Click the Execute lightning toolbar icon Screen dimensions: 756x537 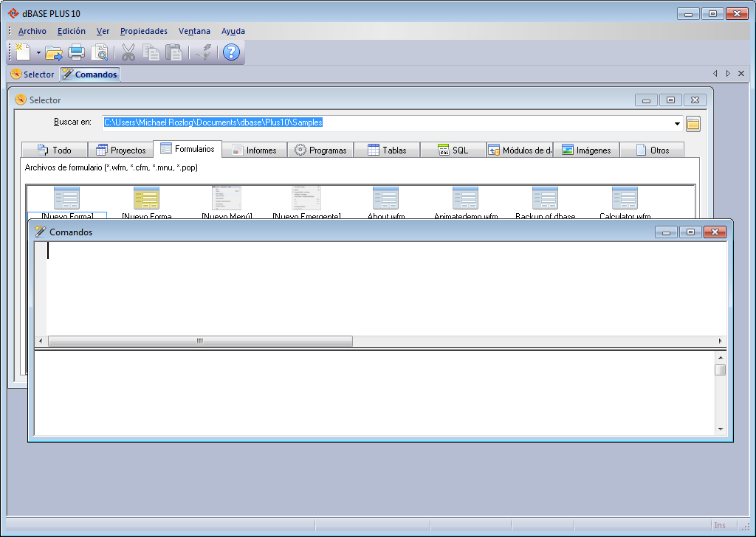pyautogui.click(x=205, y=52)
